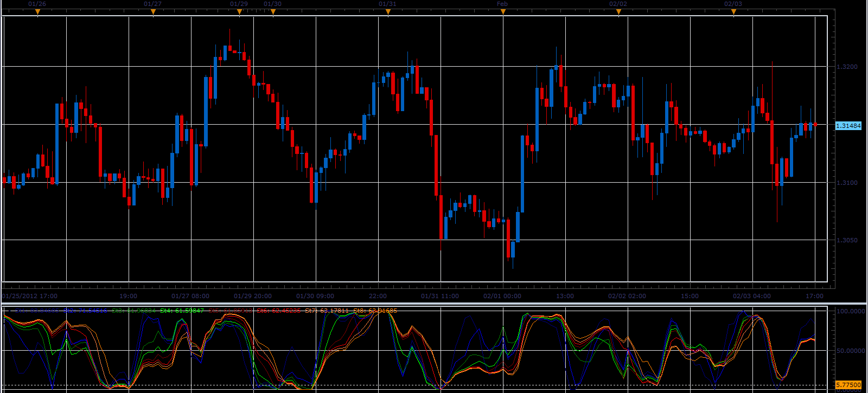Screen dimensions: 868x393
Task: Click the 01/30 date marker triangle
Action: point(273,12)
